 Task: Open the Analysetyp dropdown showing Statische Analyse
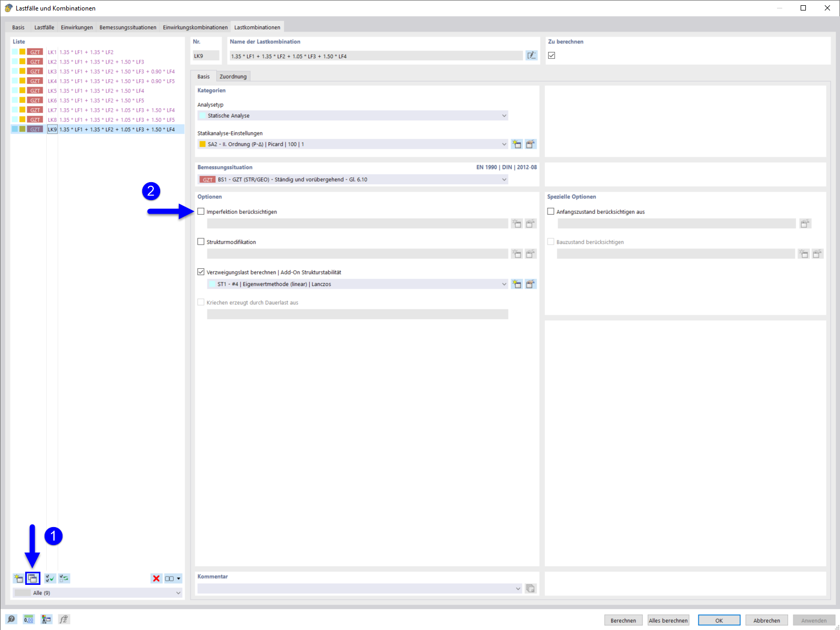(503, 115)
